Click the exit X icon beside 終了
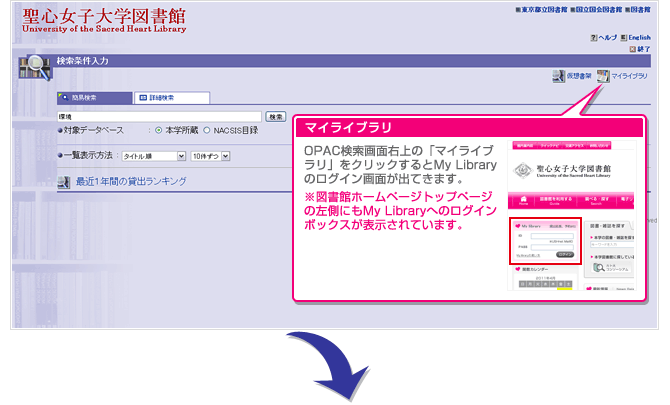Screen dimensions: 670x405 632,49
